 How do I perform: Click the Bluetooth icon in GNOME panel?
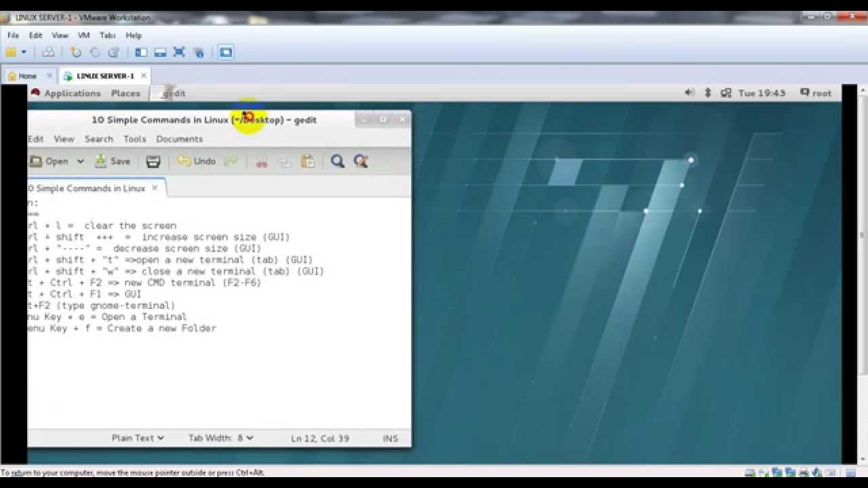(708, 93)
